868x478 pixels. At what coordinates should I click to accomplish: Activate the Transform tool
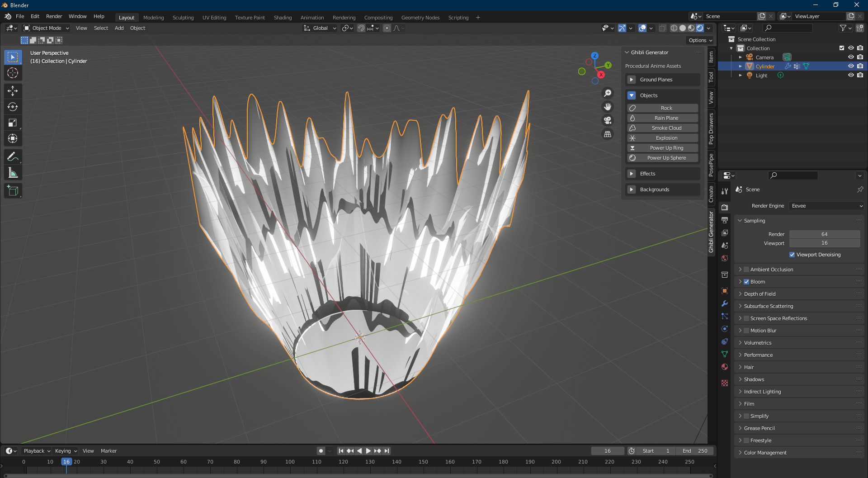[x=13, y=138]
